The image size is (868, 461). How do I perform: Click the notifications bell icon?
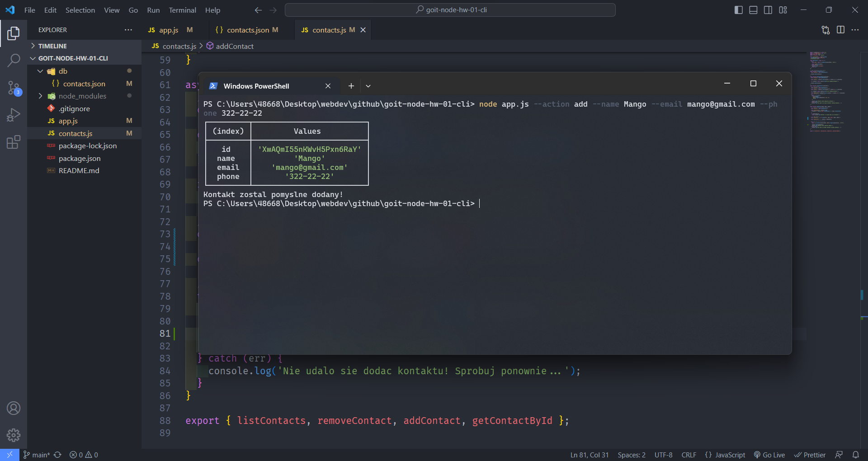855,455
